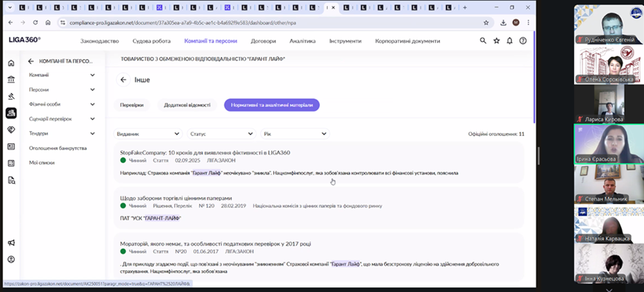Click the megaphone icon in sidebar
This screenshot has width=644, height=292.
click(x=11, y=243)
